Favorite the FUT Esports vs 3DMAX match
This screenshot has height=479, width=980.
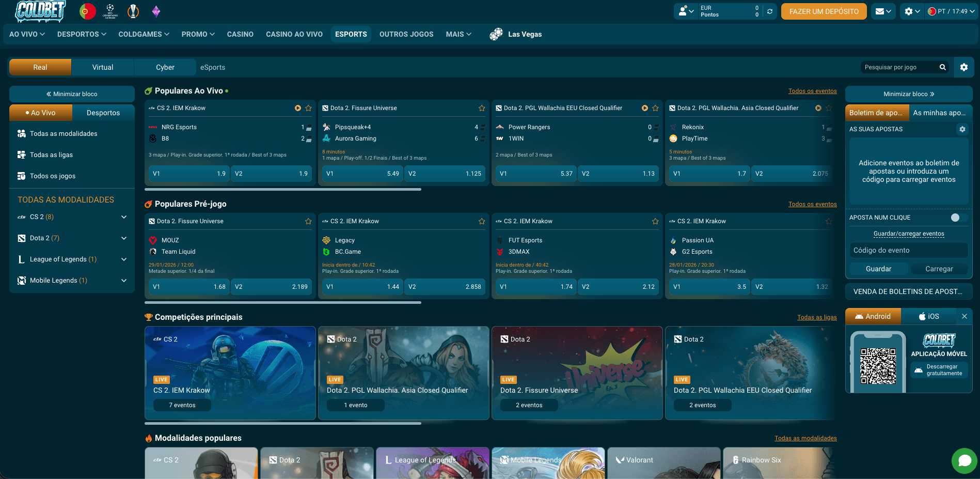click(655, 221)
